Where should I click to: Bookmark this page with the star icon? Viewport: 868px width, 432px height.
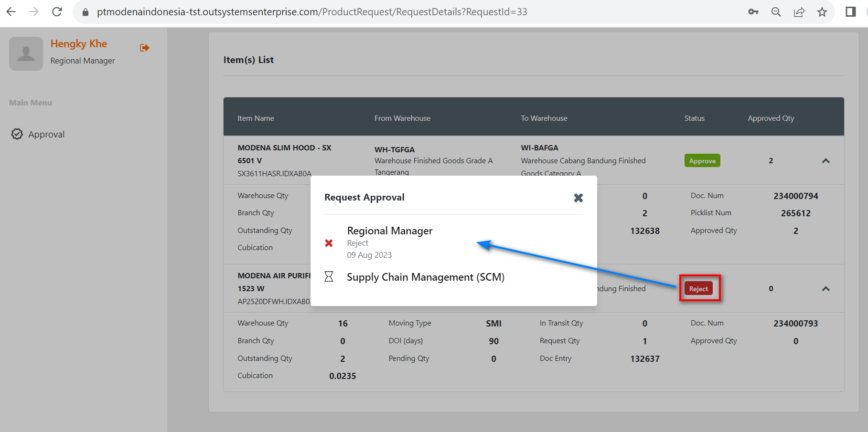(822, 12)
